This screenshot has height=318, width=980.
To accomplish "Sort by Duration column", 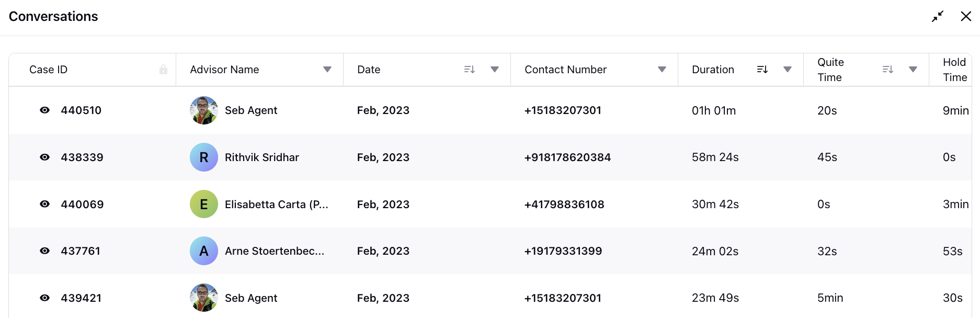I will pos(762,70).
